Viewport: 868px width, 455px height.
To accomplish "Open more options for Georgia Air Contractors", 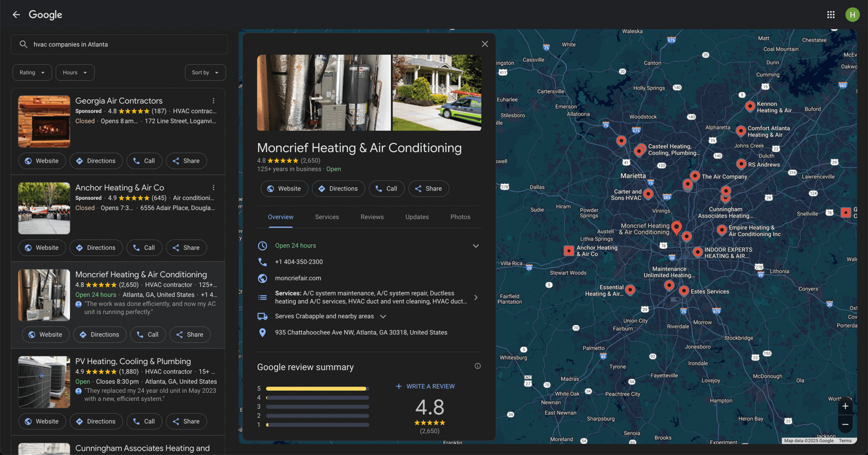I will 213,101.
